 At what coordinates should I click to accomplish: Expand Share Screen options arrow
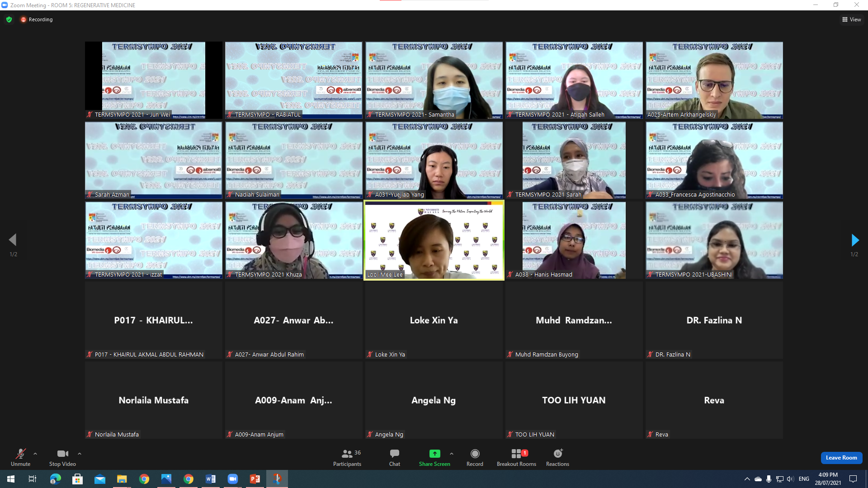tap(452, 454)
